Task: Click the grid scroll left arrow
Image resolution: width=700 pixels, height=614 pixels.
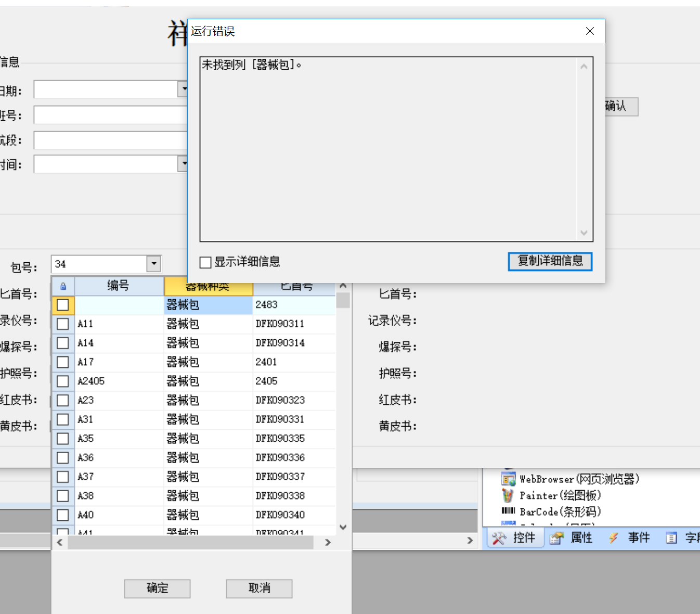Action: [60, 542]
